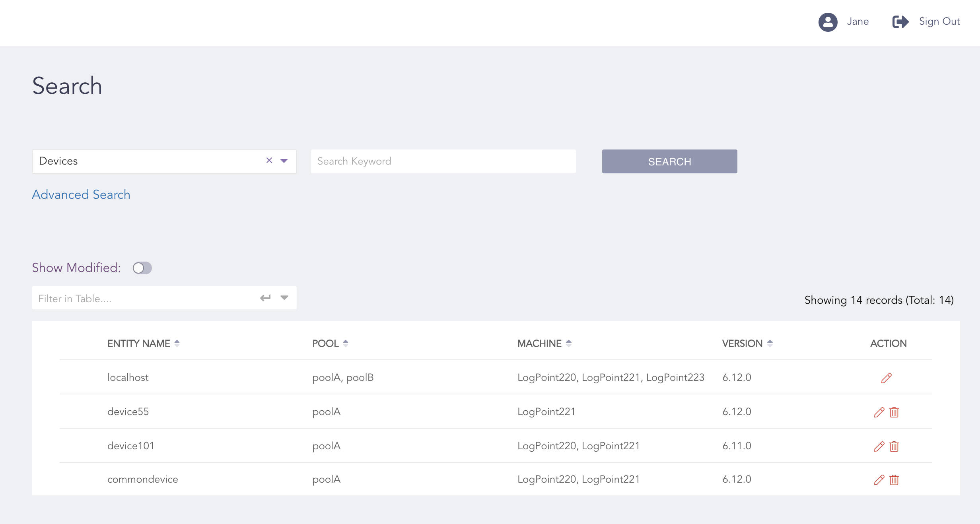Edit the device55 entry
980x524 pixels.
[x=879, y=412]
